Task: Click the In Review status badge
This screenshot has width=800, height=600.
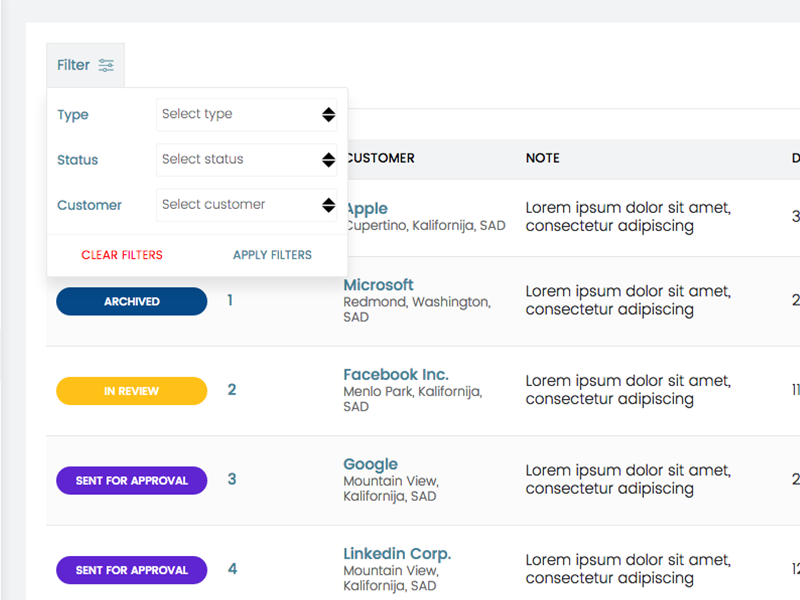Action: pyautogui.click(x=131, y=391)
